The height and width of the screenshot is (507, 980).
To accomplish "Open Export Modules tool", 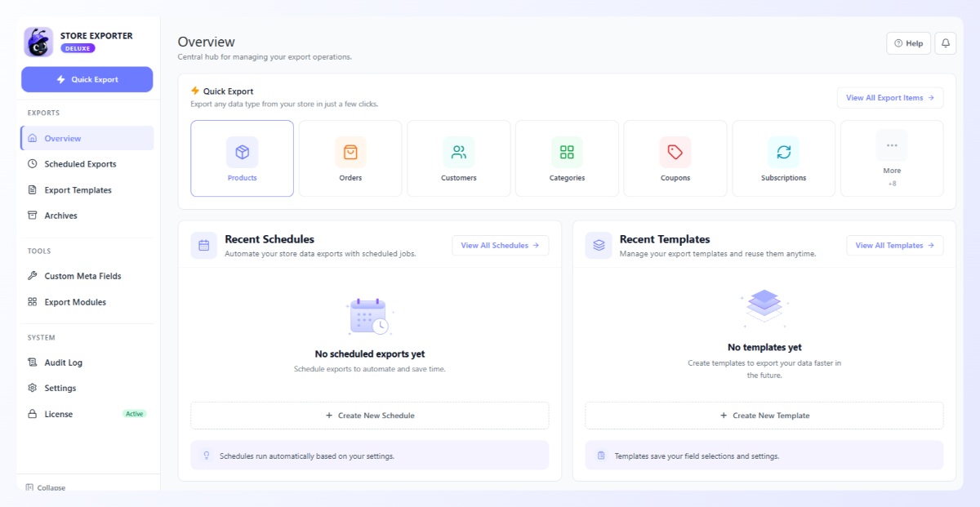I will 87,302.
